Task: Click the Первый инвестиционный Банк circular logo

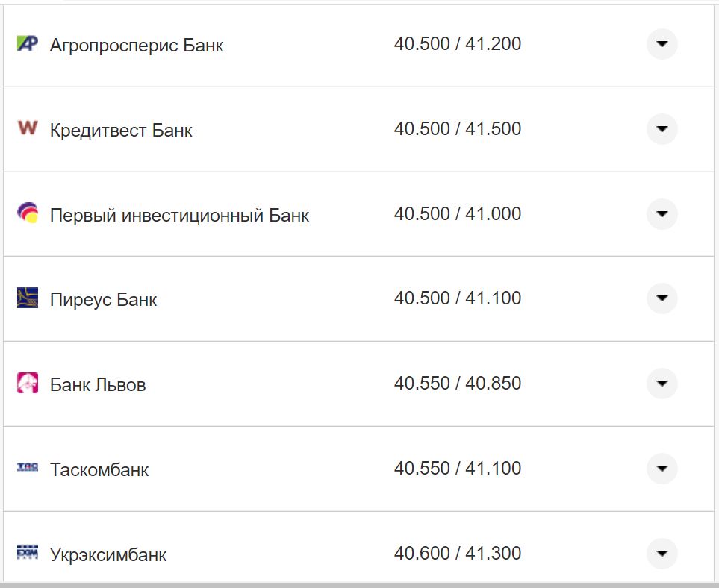Action: (x=27, y=213)
